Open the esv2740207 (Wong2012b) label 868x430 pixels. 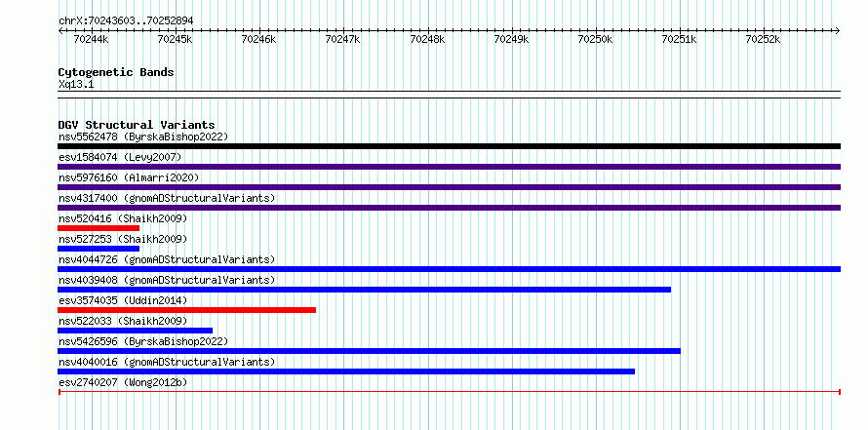[x=123, y=382]
